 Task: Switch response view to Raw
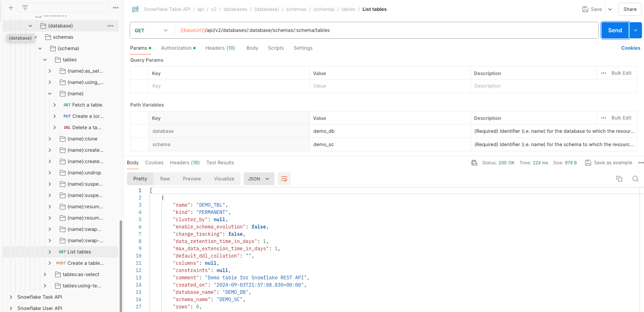pyautogui.click(x=165, y=179)
